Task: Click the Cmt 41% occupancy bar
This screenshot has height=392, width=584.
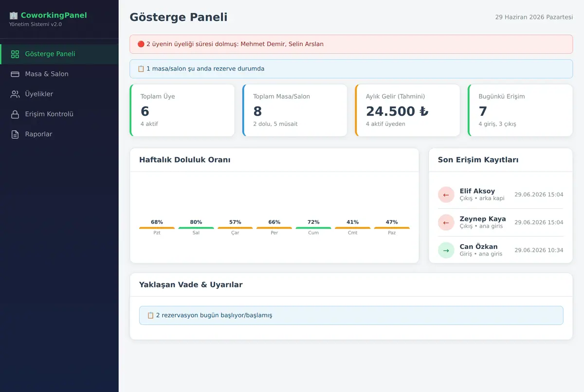Action: [x=353, y=228]
